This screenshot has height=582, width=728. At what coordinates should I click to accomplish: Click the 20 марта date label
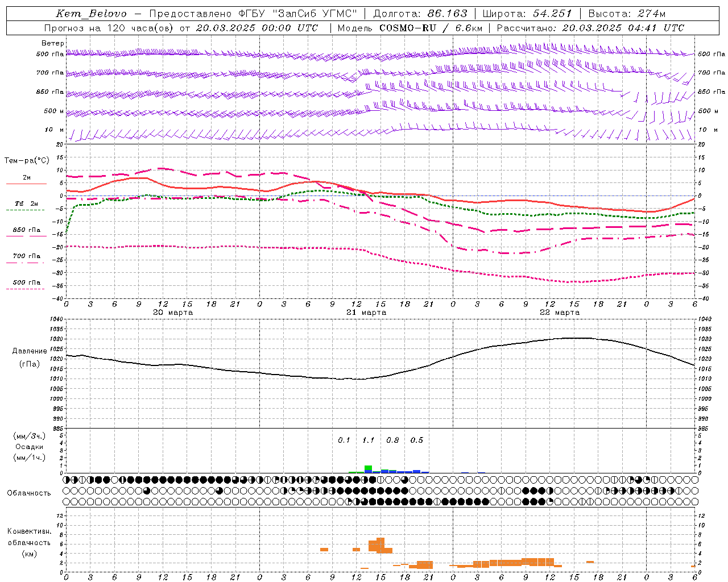pos(173,313)
